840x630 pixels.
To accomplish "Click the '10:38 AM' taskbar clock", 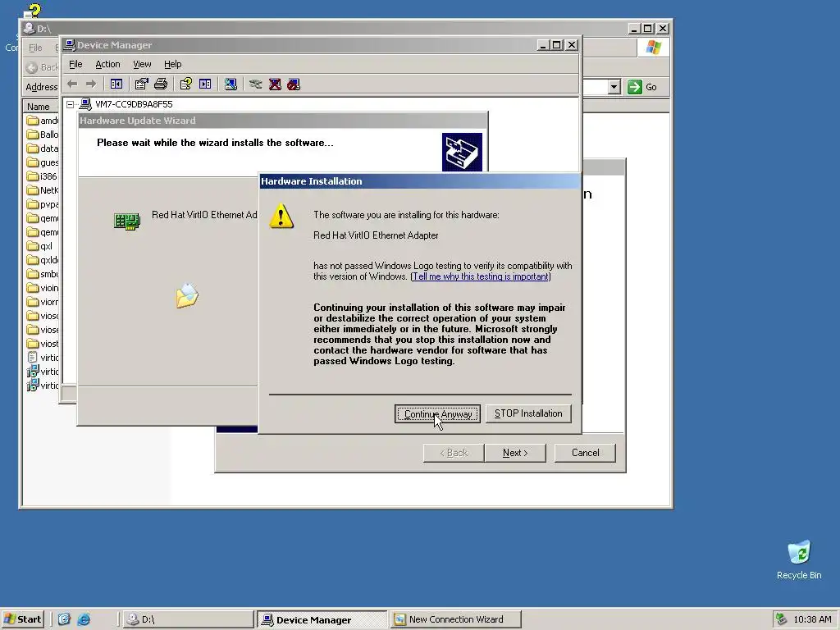I will click(812, 619).
